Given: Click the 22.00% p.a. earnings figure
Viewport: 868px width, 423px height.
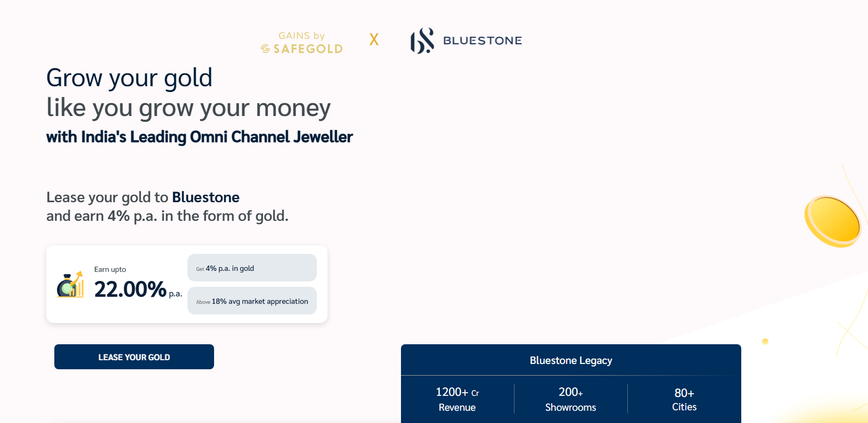Looking at the screenshot, I should pyautogui.click(x=137, y=289).
